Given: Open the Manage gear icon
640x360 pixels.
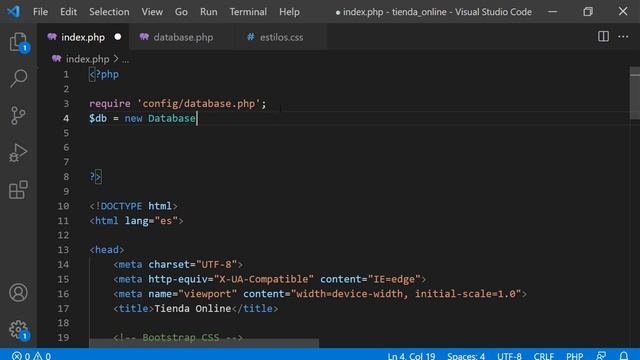Looking at the screenshot, I should pyautogui.click(x=18, y=329).
